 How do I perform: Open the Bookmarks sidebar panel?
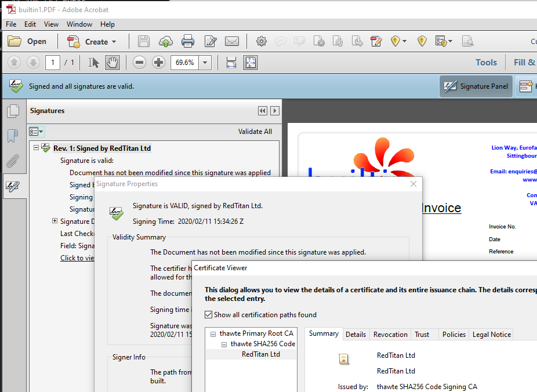(13, 136)
